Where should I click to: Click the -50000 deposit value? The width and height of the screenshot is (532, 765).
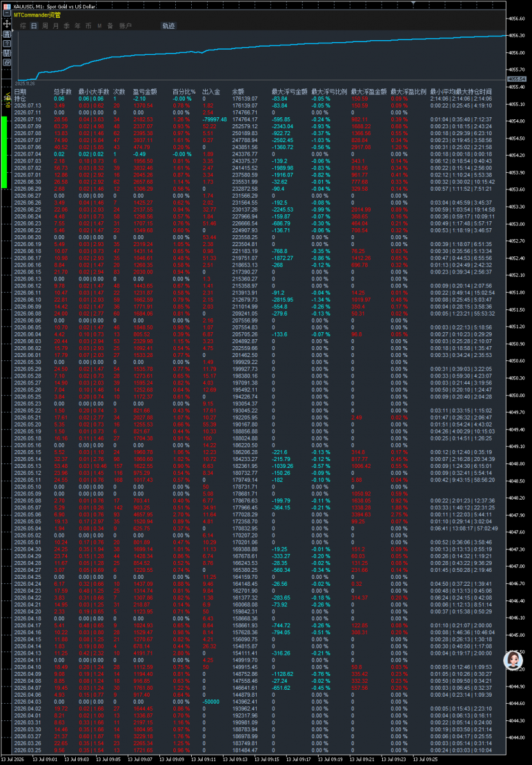pos(211,702)
